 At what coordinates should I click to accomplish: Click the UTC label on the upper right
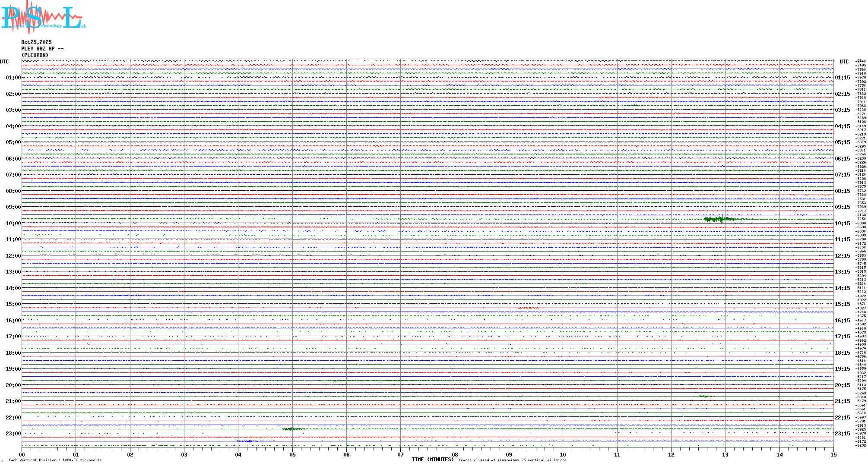tap(844, 62)
